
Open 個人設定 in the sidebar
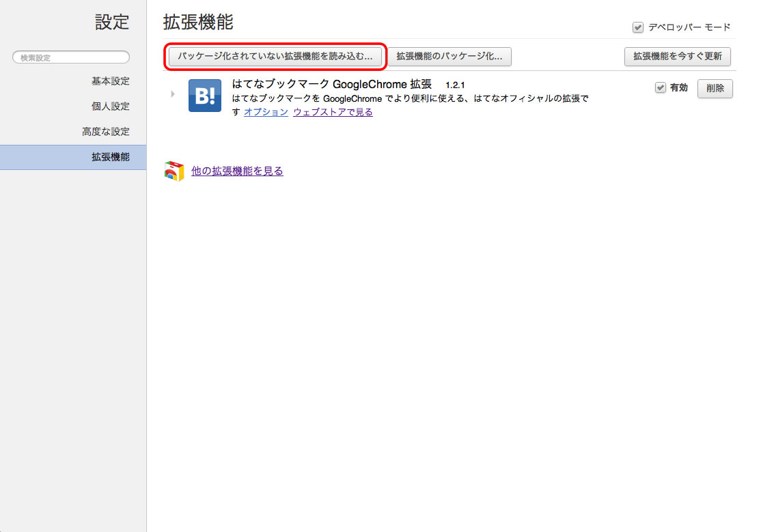click(110, 106)
